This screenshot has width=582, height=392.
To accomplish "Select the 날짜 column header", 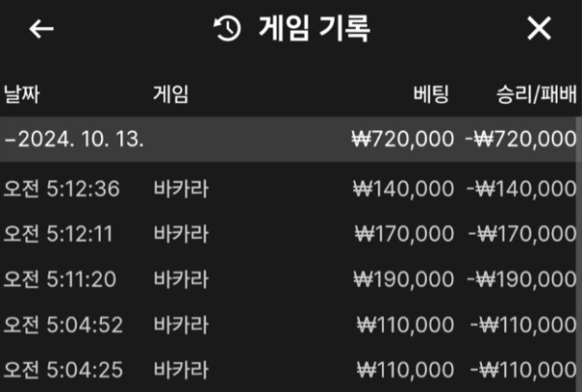I will pos(22,94).
